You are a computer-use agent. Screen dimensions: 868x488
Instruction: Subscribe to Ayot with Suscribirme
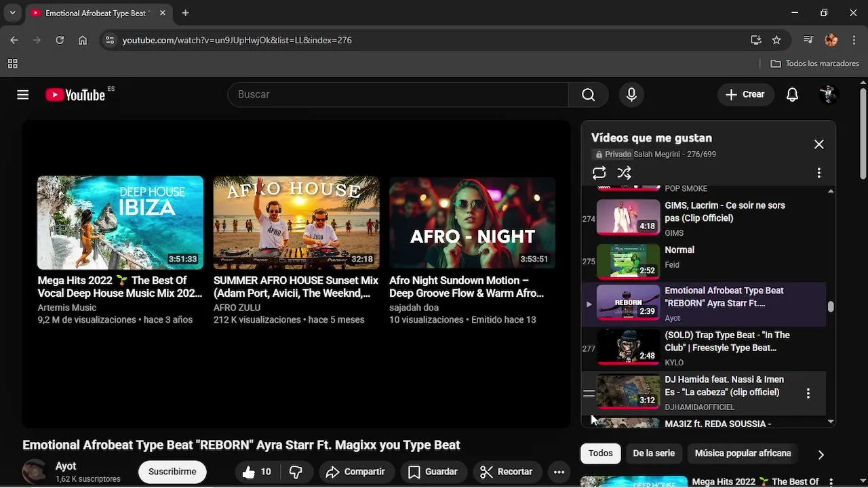(x=172, y=472)
